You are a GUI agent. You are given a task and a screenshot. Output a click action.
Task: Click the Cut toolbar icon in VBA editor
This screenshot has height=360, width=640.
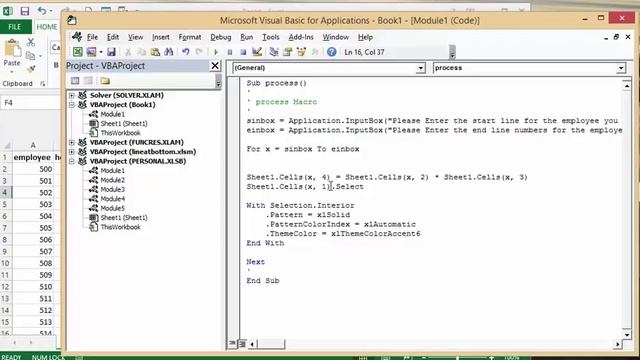pos(128,52)
